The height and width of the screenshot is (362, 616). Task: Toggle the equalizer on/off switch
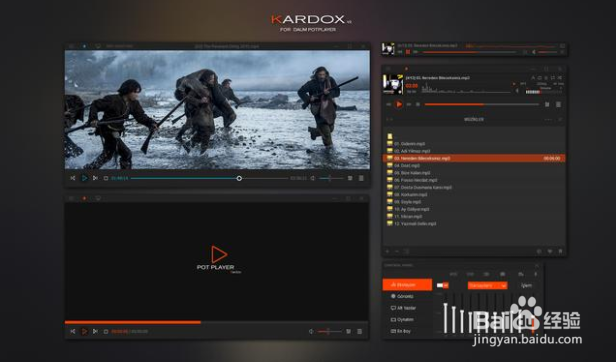pos(442,285)
